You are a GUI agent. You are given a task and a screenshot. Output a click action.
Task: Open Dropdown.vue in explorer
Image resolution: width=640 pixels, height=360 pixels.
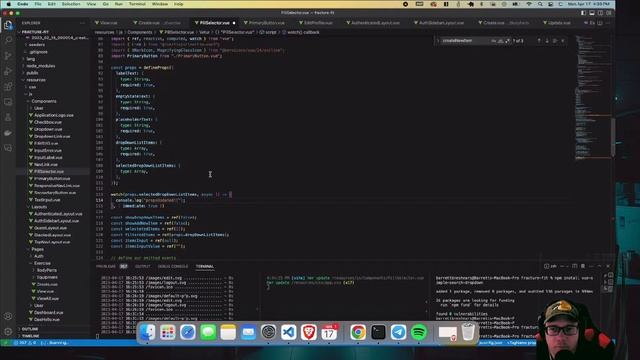click(48, 129)
